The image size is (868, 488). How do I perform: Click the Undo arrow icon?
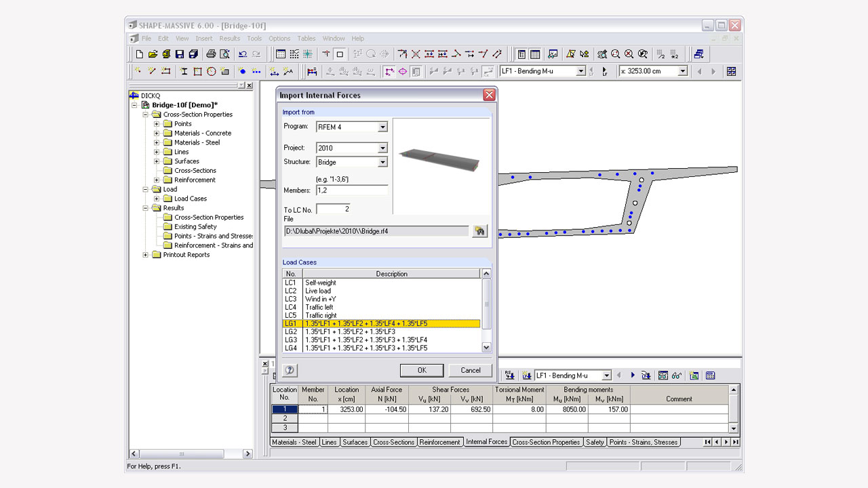coord(242,54)
